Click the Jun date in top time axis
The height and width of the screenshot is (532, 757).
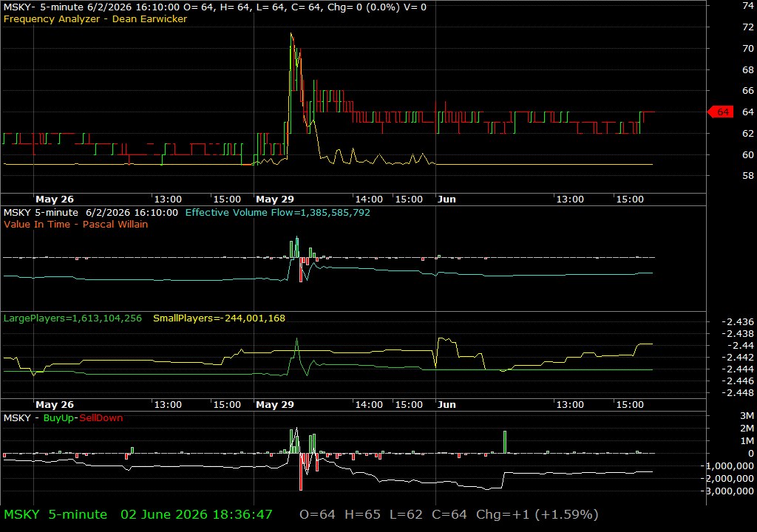coord(447,199)
